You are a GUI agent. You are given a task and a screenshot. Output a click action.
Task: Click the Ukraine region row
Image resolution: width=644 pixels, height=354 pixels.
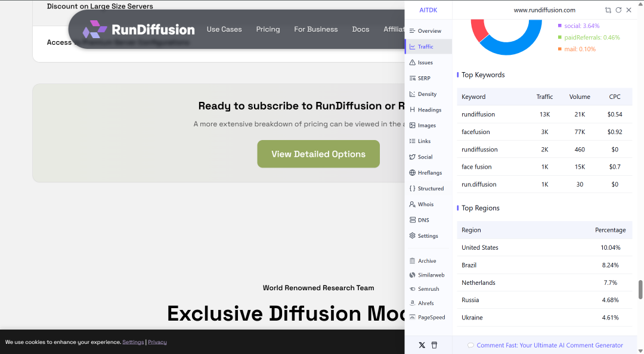coord(544,318)
